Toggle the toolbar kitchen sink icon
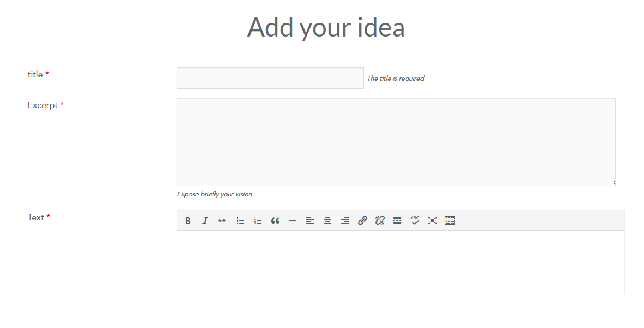The height and width of the screenshot is (328, 644). 450,221
